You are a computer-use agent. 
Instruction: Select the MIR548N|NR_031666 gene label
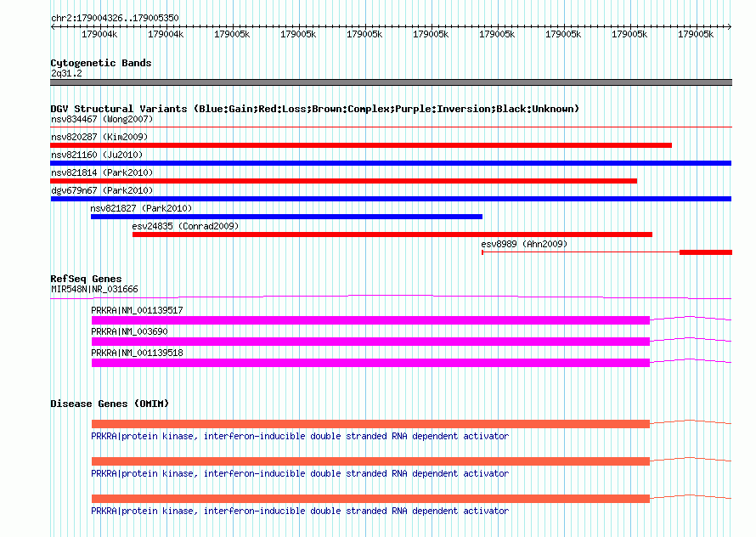(94, 289)
